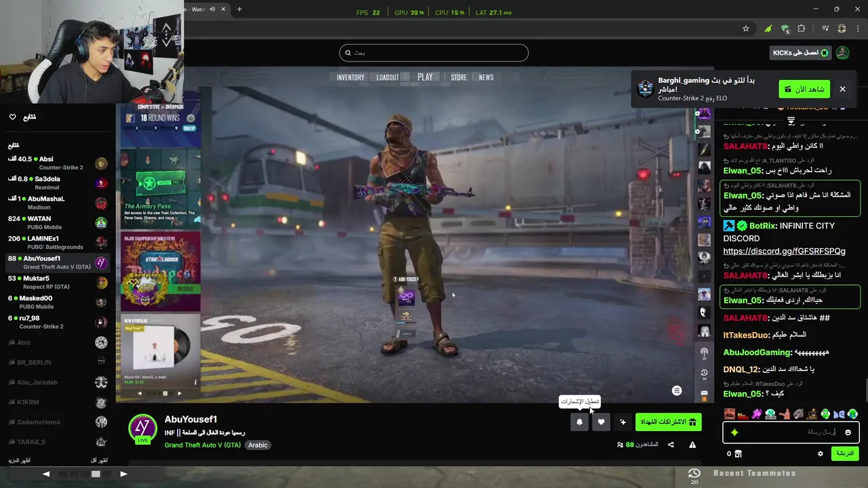Share the stream with the share icon
Viewport: 868px width, 488px height.
(x=671, y=445)
